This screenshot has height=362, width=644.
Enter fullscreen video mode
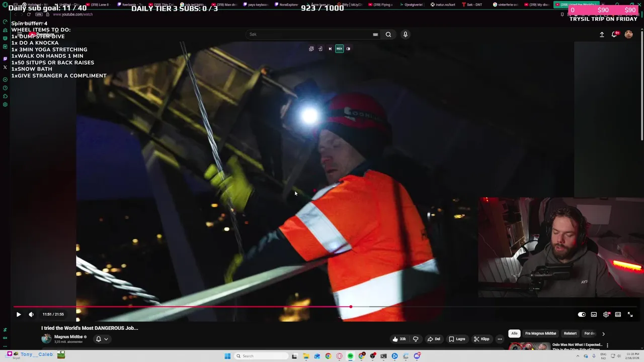coord(630,314)
